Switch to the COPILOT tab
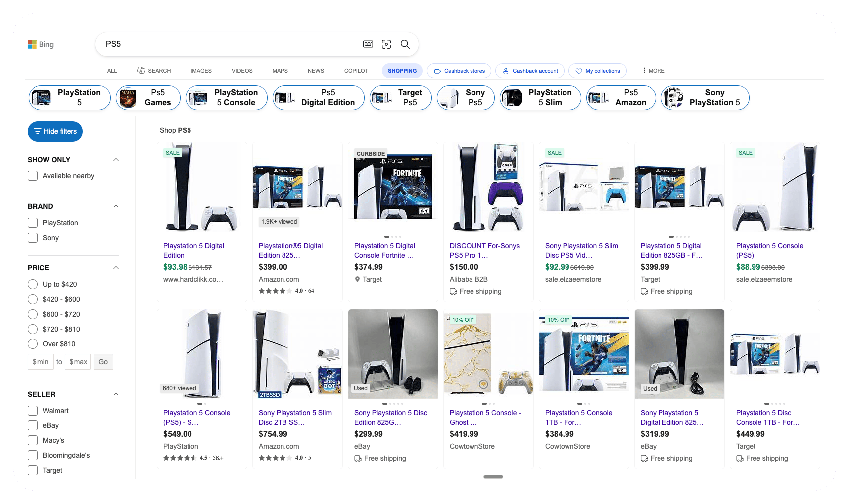Image resolution: width=849 pixels, height=504 pixels. (356, 71)
